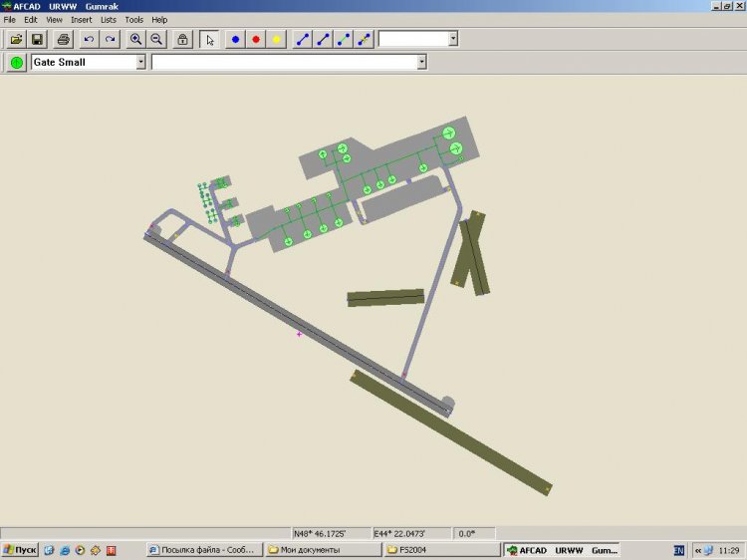This screenshot has height=560, width=747.
Task: Open the dropdown right of link tools
Action: (x=453, y=39)
